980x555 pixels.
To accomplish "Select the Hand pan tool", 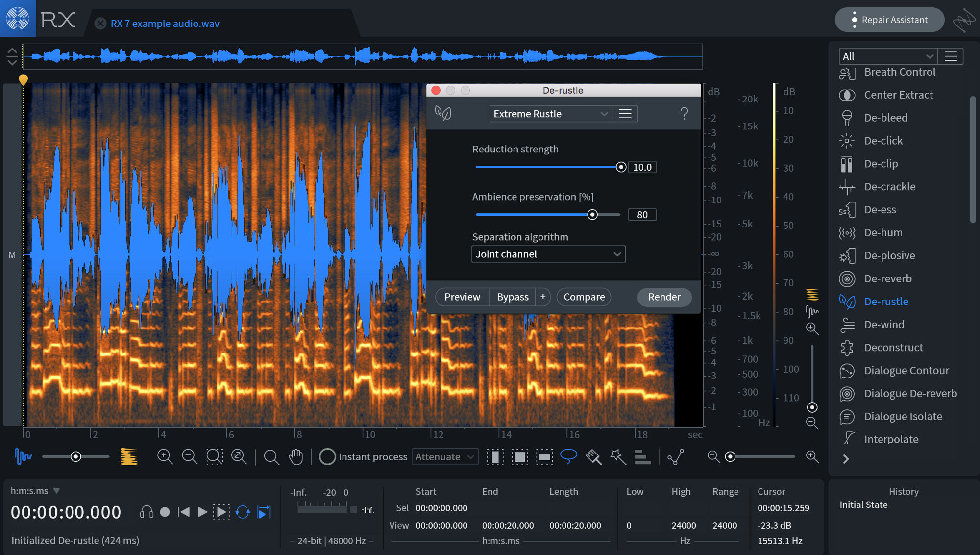I will 295,456.
